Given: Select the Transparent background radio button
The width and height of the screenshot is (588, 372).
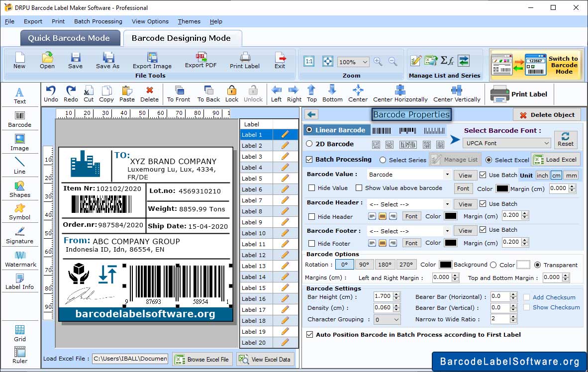Looking at the screenshot, I should (x=537, y=265).
